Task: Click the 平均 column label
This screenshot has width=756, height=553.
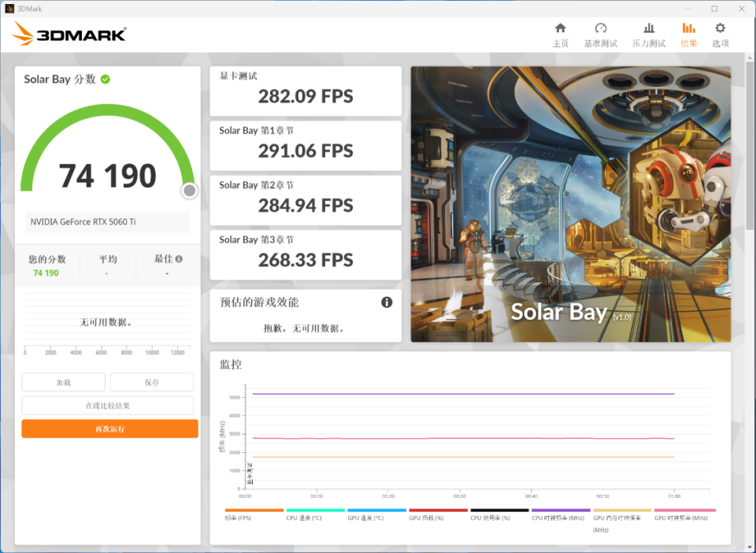Action: pyautogui.click(x=108, y=259)
